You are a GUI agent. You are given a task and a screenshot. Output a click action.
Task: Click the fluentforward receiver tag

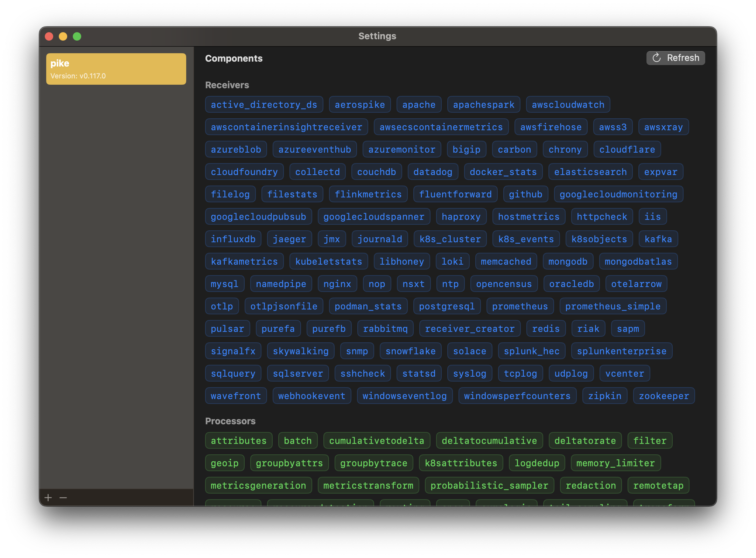[455, 194]
